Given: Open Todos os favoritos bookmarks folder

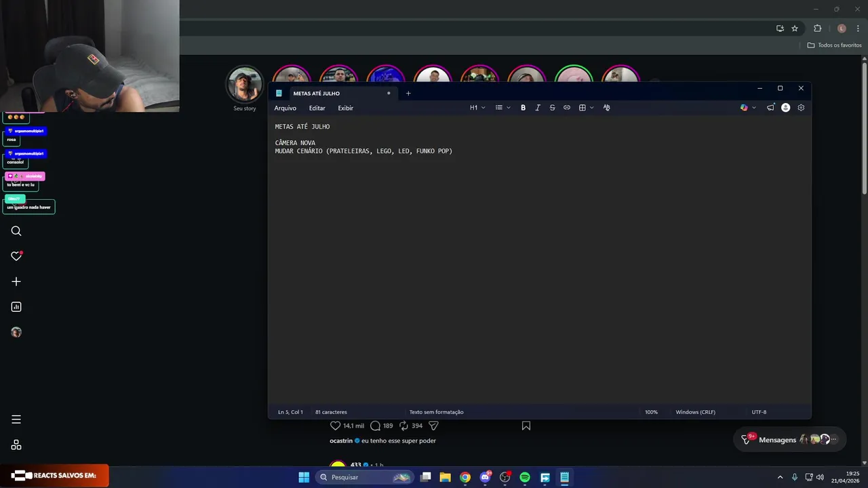Looking at the screenshot, I should (x=834, y=45).
